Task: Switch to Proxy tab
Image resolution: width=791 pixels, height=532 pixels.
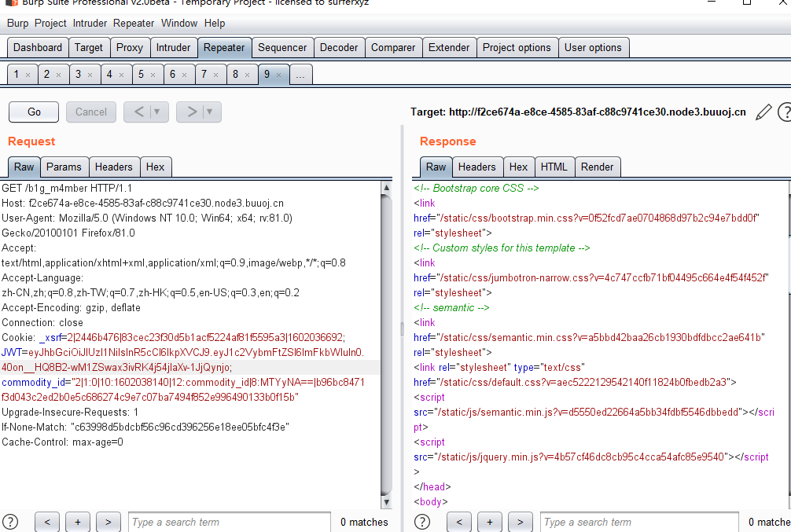Action: (130, 47)
